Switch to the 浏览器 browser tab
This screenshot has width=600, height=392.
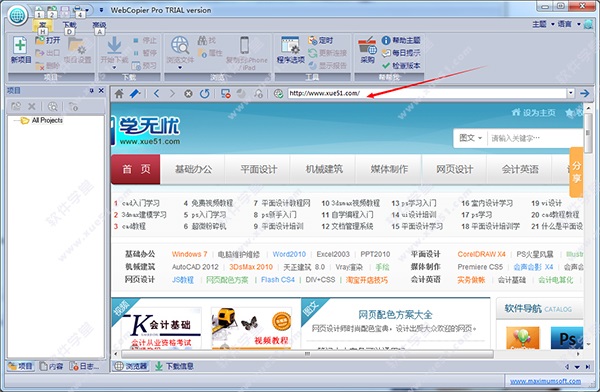(131, 366)
